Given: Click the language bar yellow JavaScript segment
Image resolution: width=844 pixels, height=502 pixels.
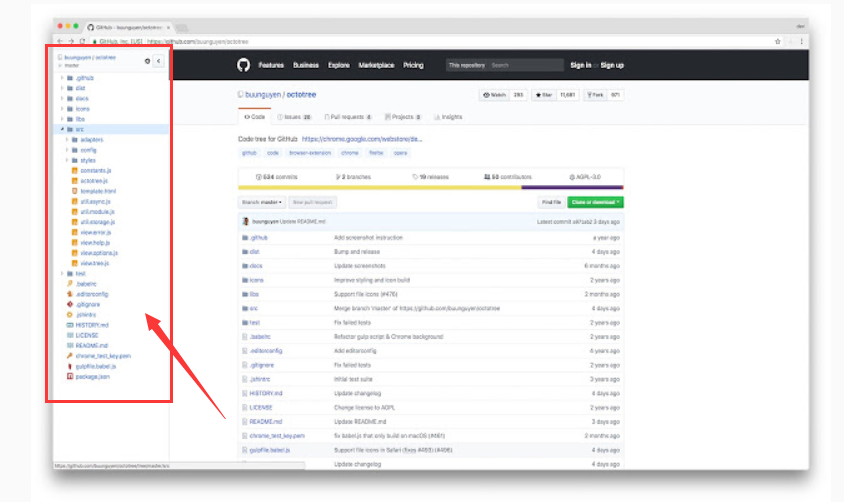Looking at the screenshot, I should [x=379, y=188].
